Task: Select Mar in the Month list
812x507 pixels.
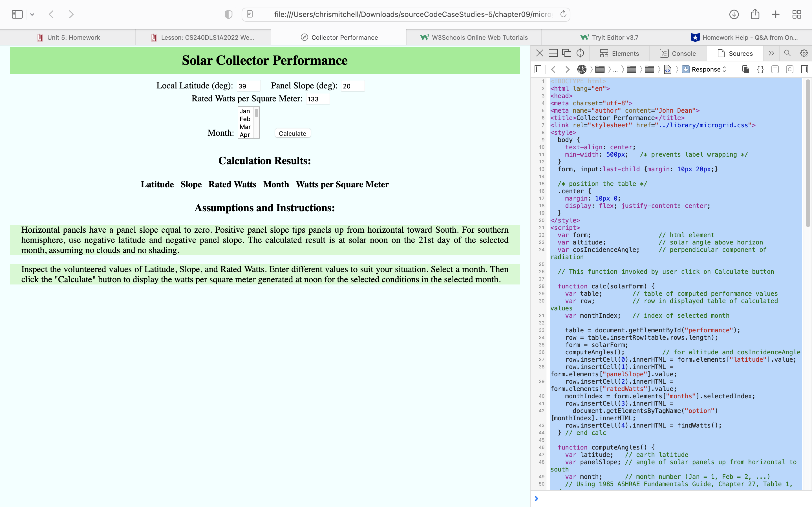Action: 245,127
